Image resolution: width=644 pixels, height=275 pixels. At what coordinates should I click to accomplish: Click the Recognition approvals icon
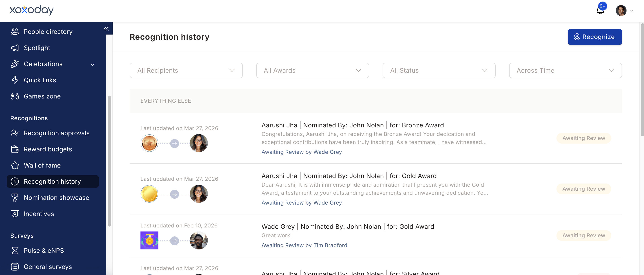[15, 133]
